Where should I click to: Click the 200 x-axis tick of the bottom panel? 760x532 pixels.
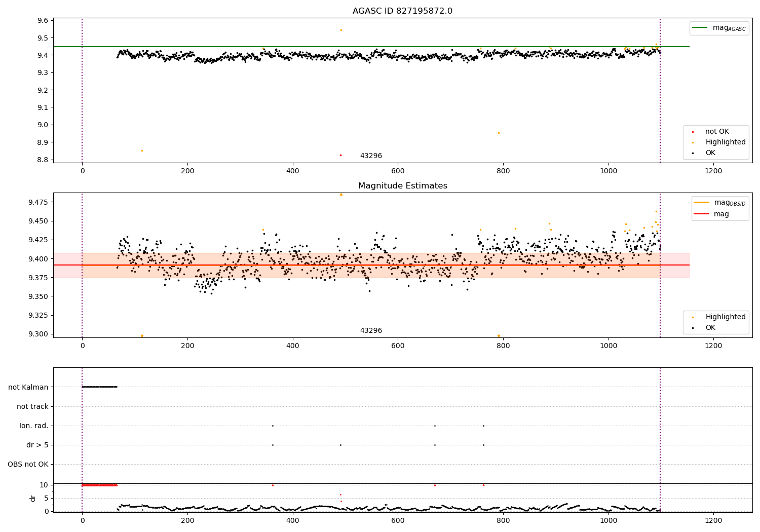tap(187, 520)
